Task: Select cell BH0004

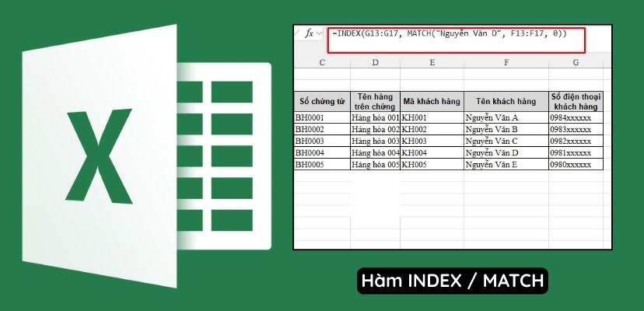Action: 322,153
